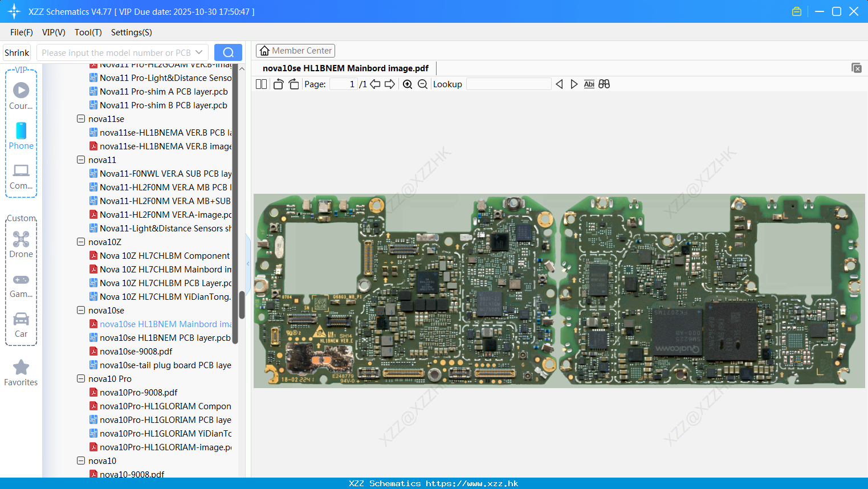Screen dimensions: 868x489
Task: Zoom out of the PDF
Action: tap(422, 84)
